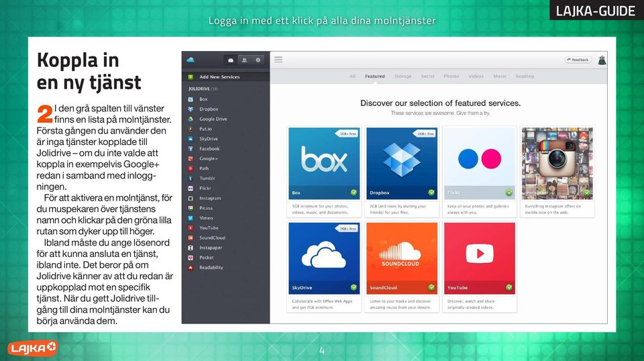Toggle green checkmark on Box card
The height and width of the screenshot is (361, 644).
pos(354,192)
